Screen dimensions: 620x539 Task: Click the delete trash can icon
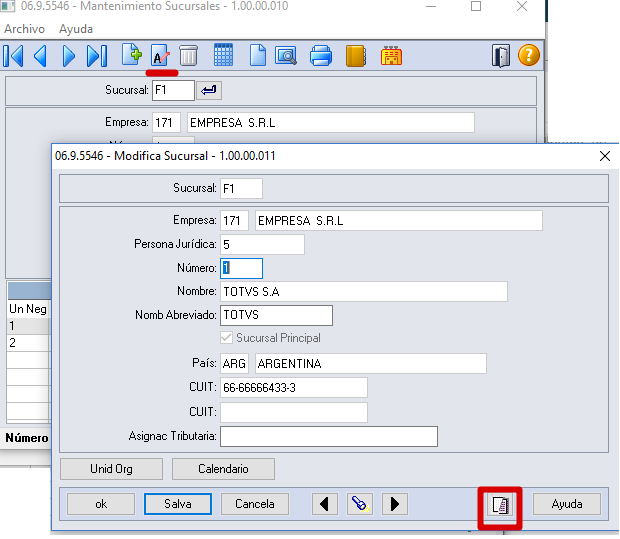[188, 56]
